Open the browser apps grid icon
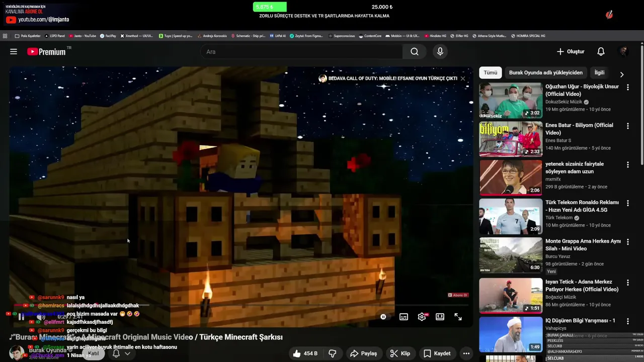Screen dimensions: 644x362 (x=5, y=36)
